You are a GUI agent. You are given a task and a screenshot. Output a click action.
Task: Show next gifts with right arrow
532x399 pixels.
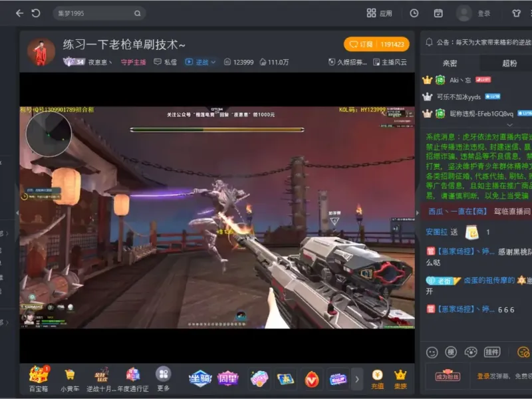(x=356, y=379)
